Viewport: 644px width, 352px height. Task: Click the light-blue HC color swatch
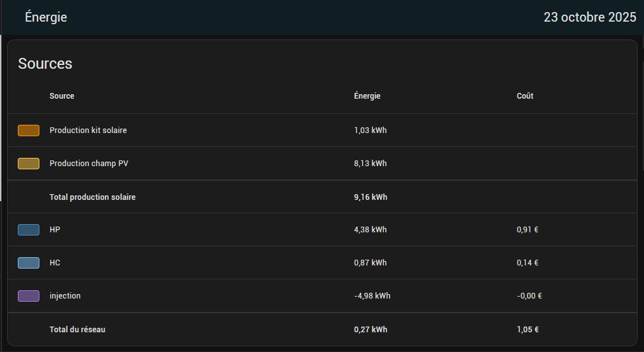coord(29,263)
